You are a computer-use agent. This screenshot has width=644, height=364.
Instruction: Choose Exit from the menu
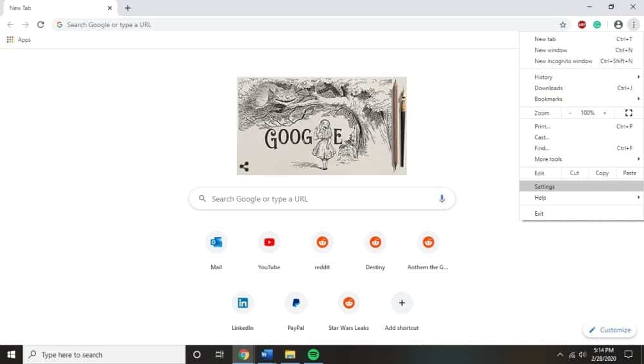point(582,214)
